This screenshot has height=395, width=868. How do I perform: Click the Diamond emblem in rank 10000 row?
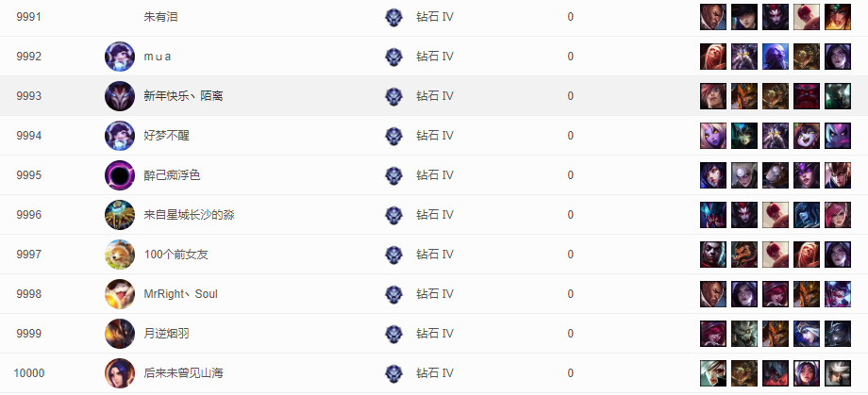tap(393, 373)
